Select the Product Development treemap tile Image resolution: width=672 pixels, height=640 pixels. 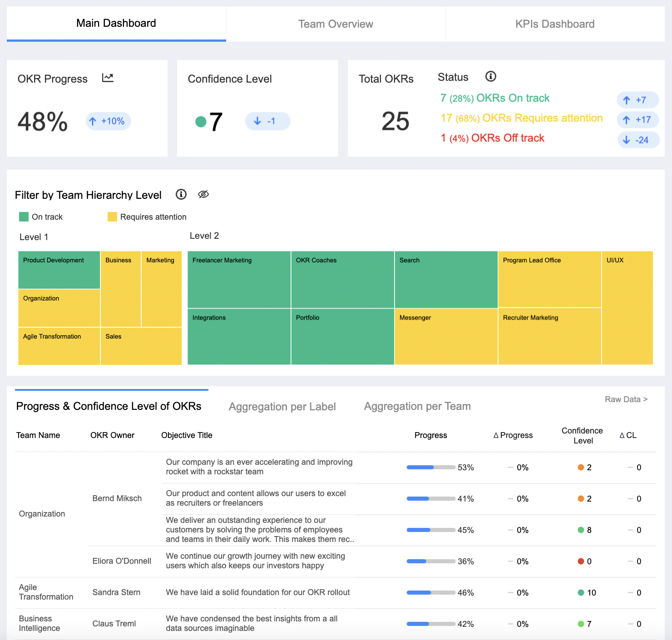[59, 270]
